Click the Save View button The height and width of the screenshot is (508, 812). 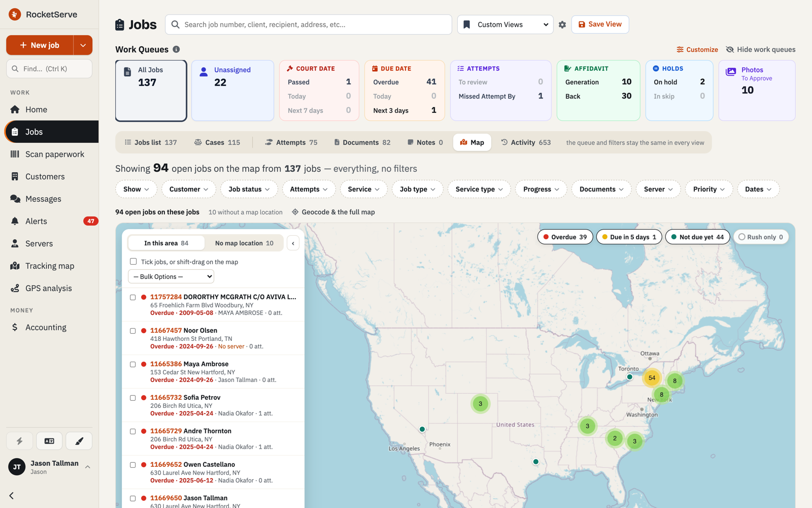tap(600, 24)
